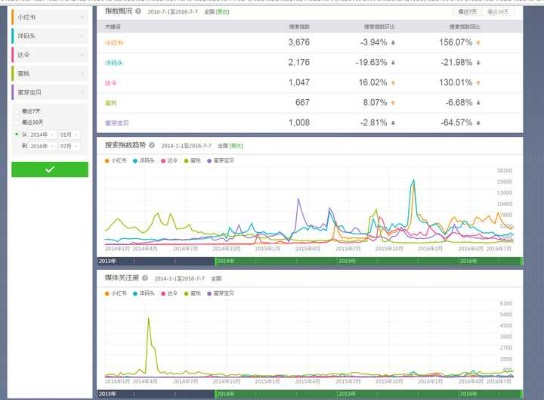Screen dimensions: 544x400
Task: Open the end month 07月 dropdown
Action: coord(69,146)
